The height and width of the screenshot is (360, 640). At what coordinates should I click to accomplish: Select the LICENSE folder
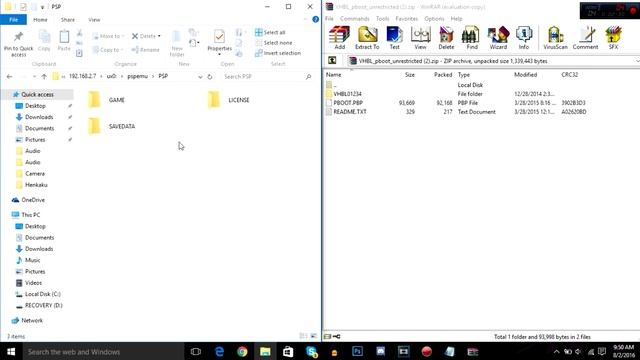pyautogui.click(x=229, y=100)
